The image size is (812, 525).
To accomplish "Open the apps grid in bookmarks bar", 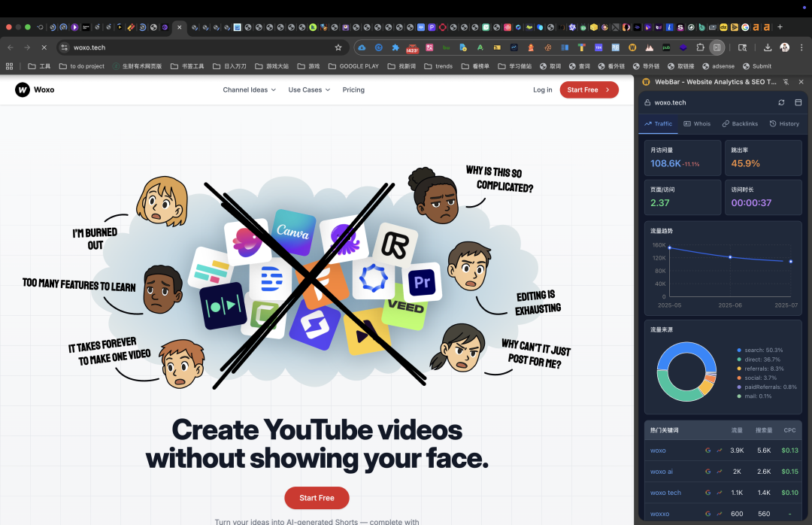I will pyautogui.click(x=9, y=66).
